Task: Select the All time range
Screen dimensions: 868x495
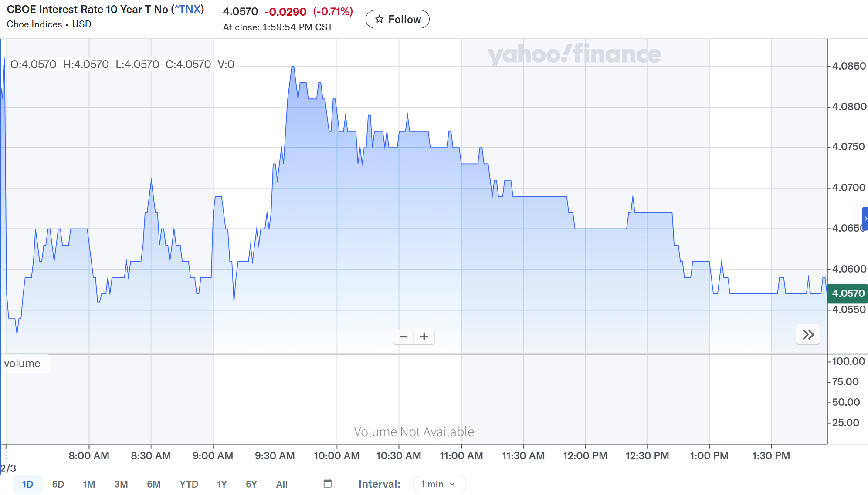Action: click(x=282, y=484)
